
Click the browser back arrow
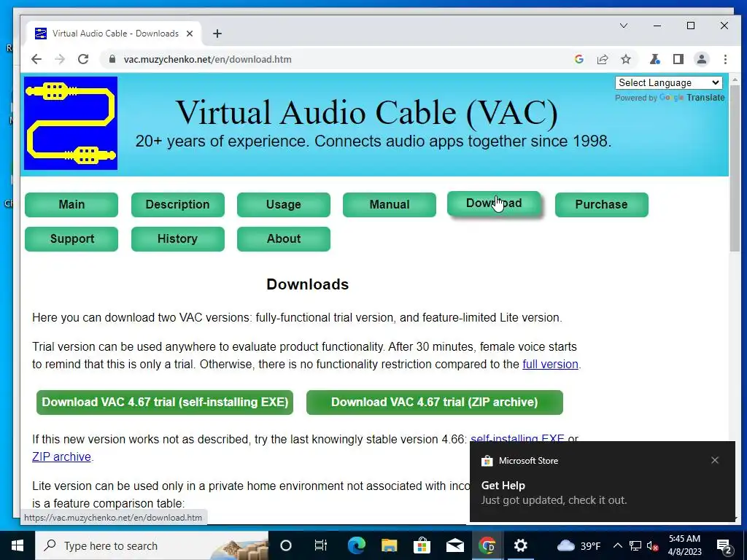(36, 59)
